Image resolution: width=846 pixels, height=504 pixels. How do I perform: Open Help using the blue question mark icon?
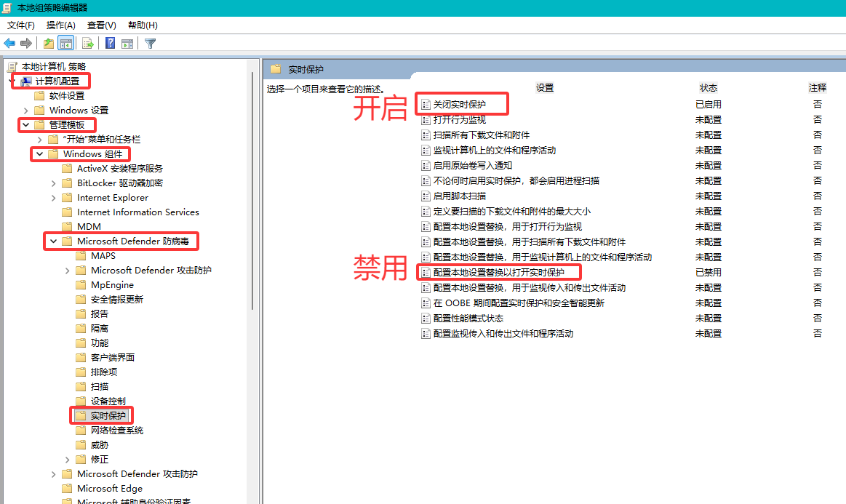click(109, 43)
